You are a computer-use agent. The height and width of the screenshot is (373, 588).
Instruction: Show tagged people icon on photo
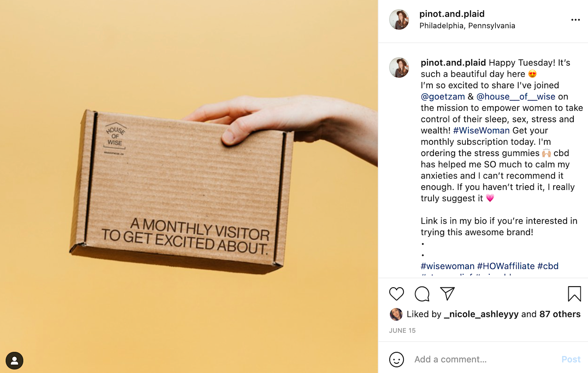click(x=14, y=360)
